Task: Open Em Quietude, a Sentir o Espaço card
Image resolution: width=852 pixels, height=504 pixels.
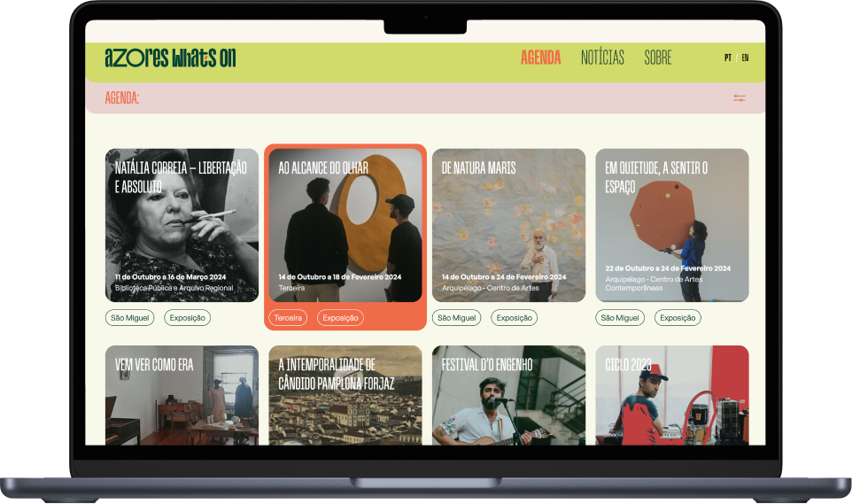Action: point(671,226)
